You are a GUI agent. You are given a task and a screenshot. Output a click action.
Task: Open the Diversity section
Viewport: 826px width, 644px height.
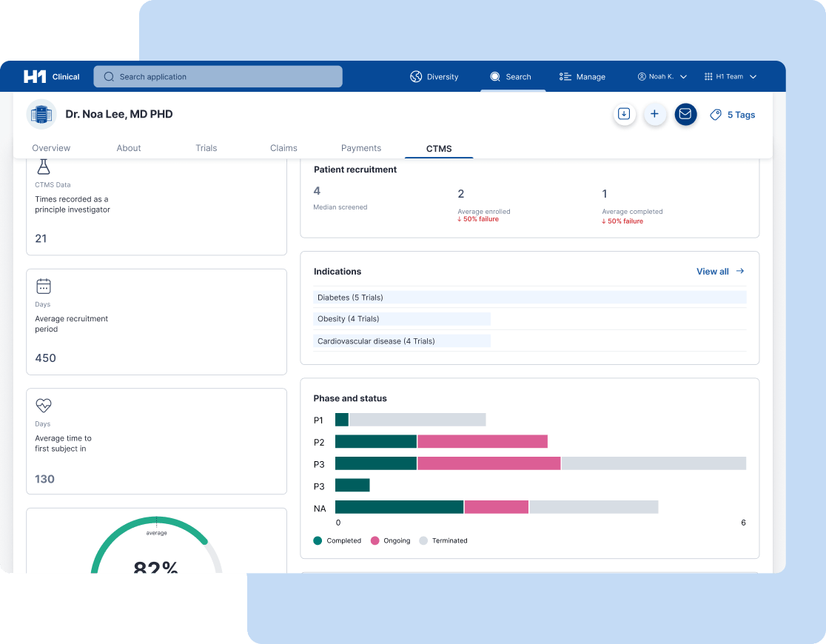(x=434, y=77)
